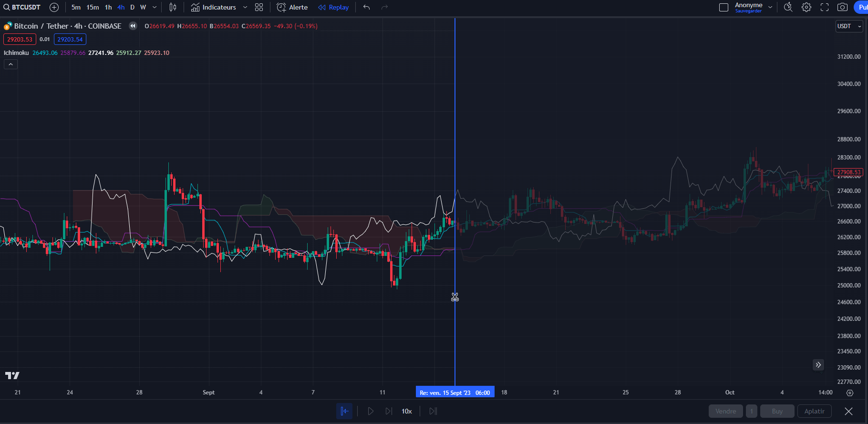Screen dimensions: 868x424
Task: Enter fullscreen mode
Action: [825, 7]
